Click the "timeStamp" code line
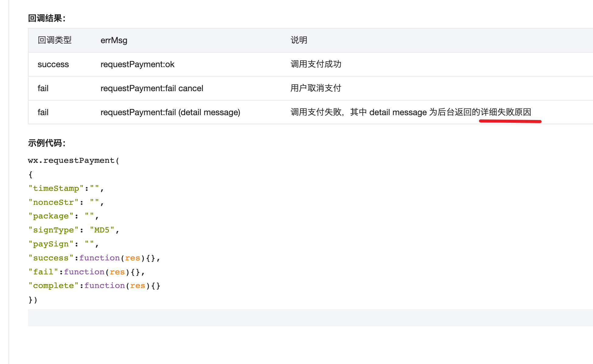 tap(66, 188)
